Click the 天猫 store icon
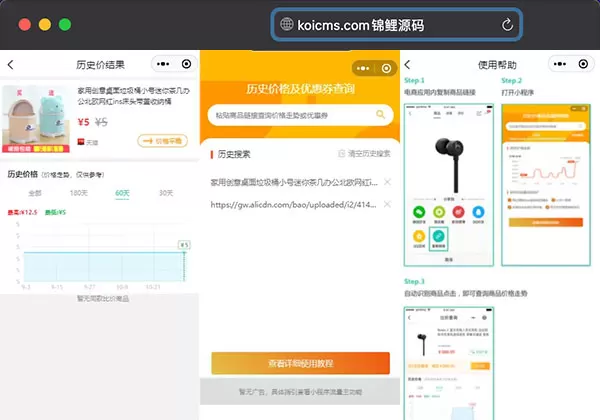This screenshot has height=420, width=600. click(81, 142)
